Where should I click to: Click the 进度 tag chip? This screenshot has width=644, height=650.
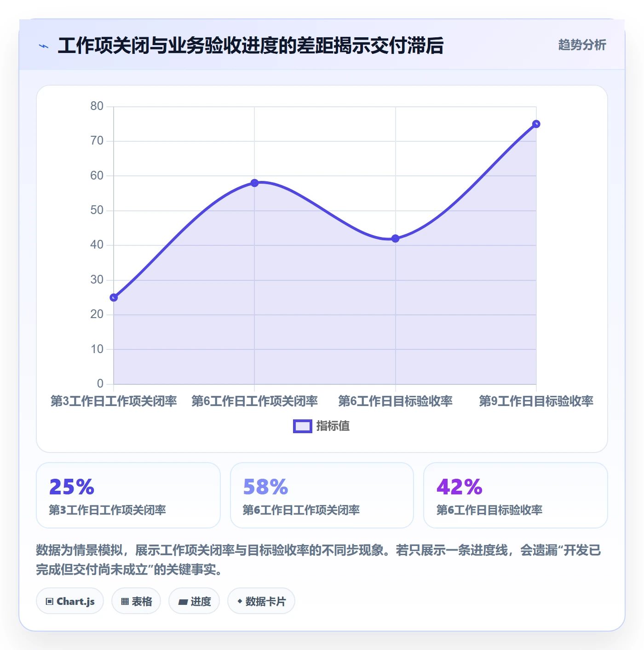194,601
